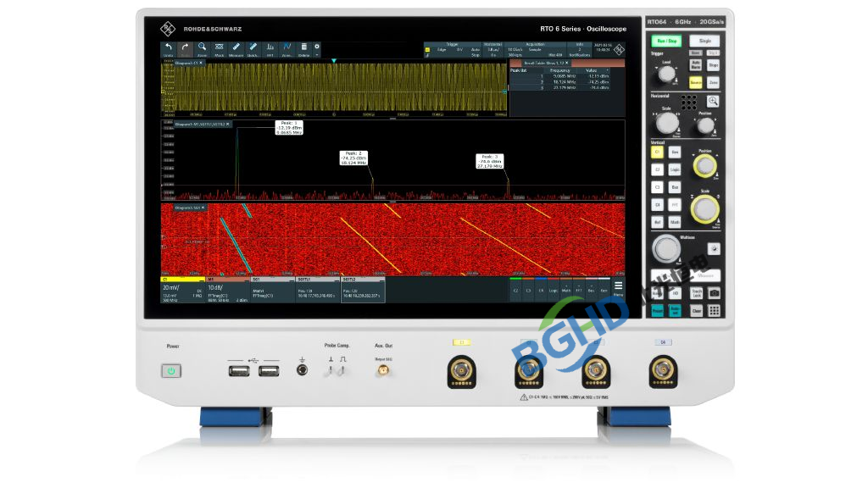Click the Auto Norm trigger key
The height and width of the screenshot is (488, 868).
[x=695, y=65]
